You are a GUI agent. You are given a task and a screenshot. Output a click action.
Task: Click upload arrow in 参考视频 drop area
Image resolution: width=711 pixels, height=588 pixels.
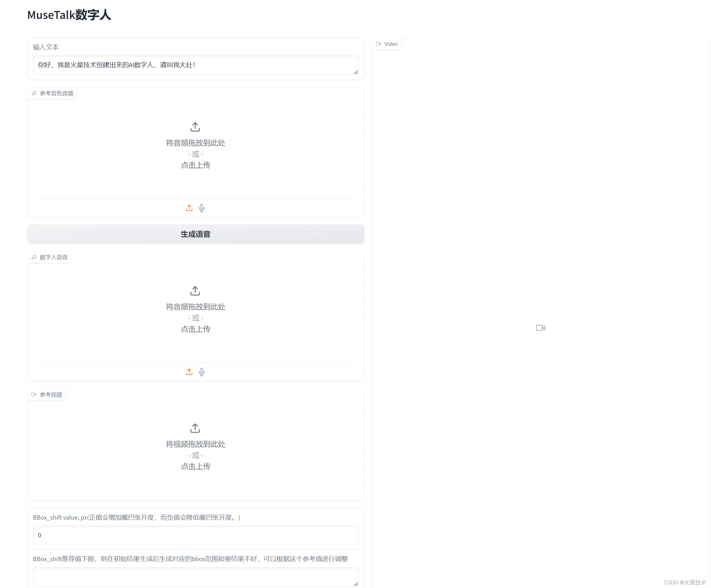(195, 428)
